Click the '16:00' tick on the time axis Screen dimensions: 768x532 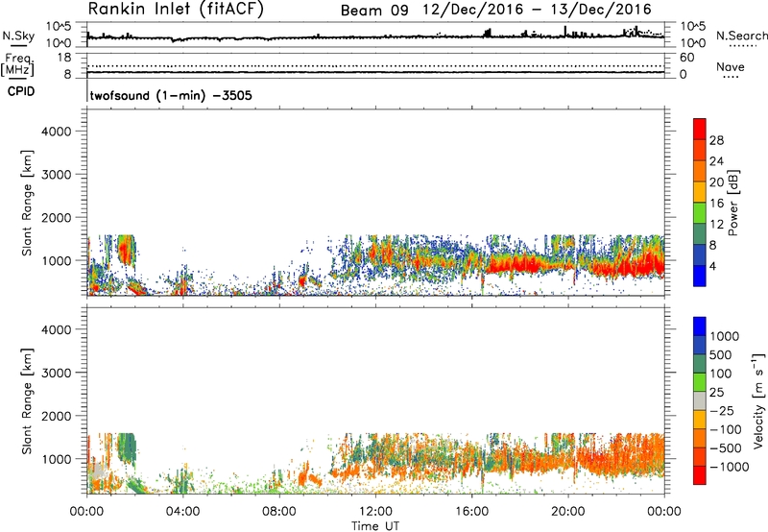pos(471,512)
